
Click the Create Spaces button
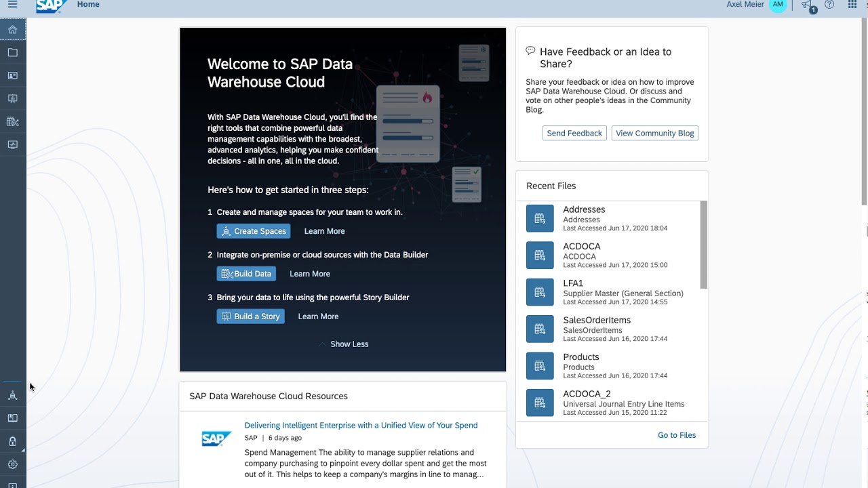click(x=254, y=231)
